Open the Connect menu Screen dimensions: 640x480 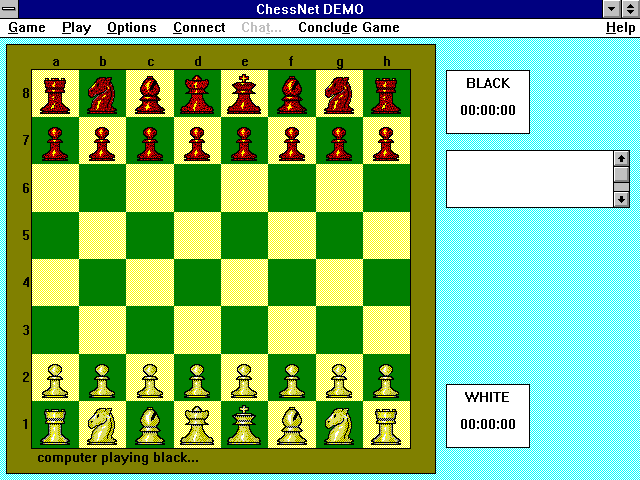[x=199, y=28]
